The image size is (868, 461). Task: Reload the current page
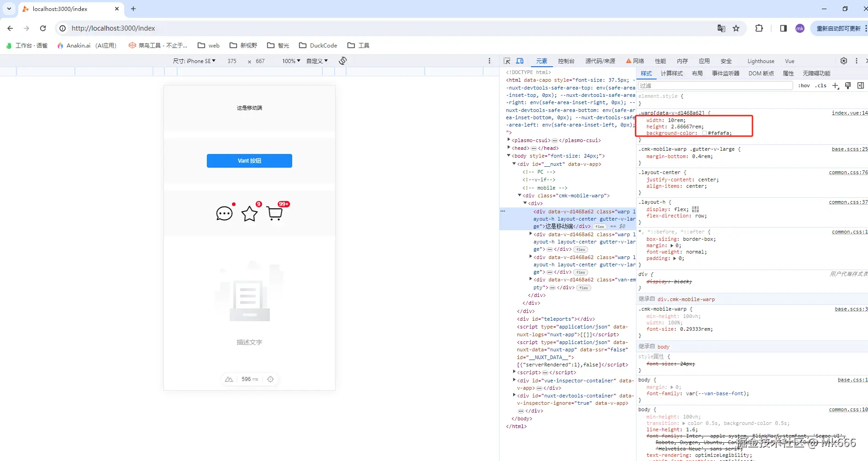coord(43,28)
